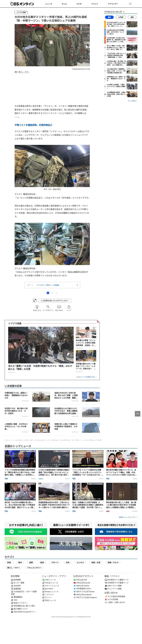This screenshot has height=644, width=142.
Task: Click このコーナーを深掘りする link
Action: (x=86, y=377)
